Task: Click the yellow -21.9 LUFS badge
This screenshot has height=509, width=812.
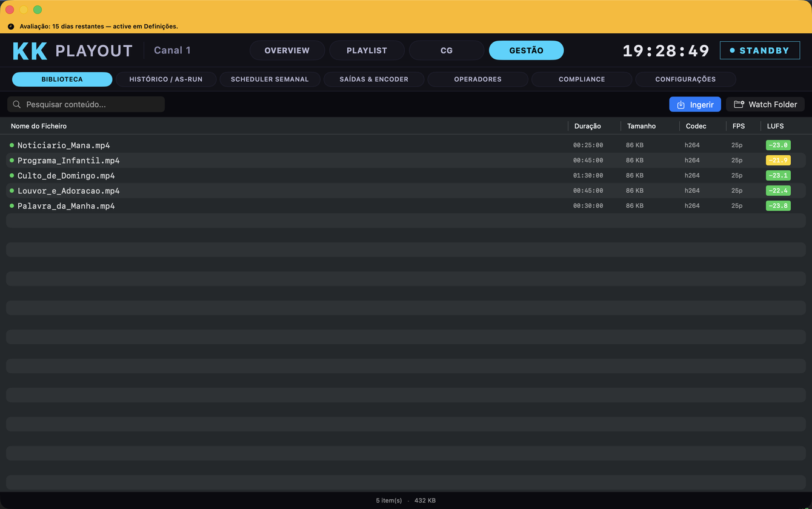Action: tap(778, 161)
